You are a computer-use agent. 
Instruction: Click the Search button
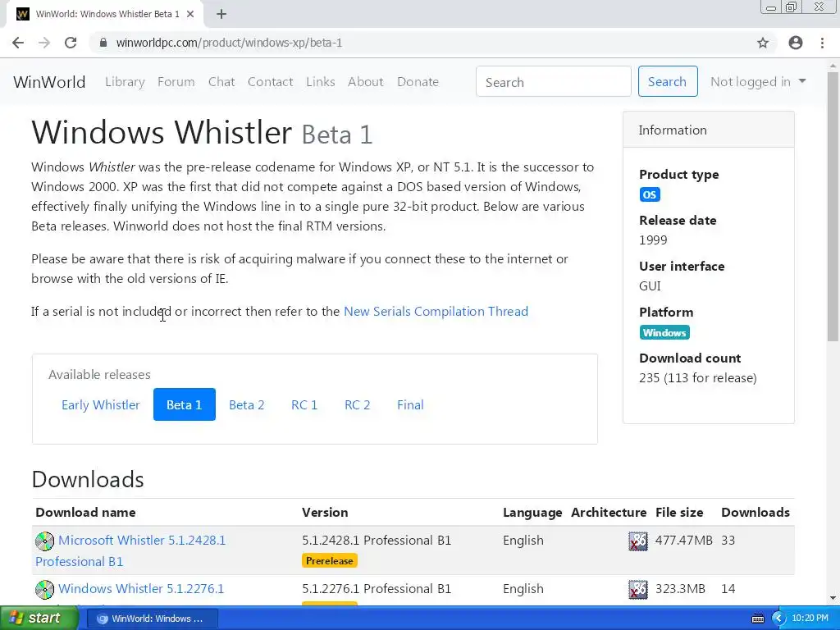668,81
